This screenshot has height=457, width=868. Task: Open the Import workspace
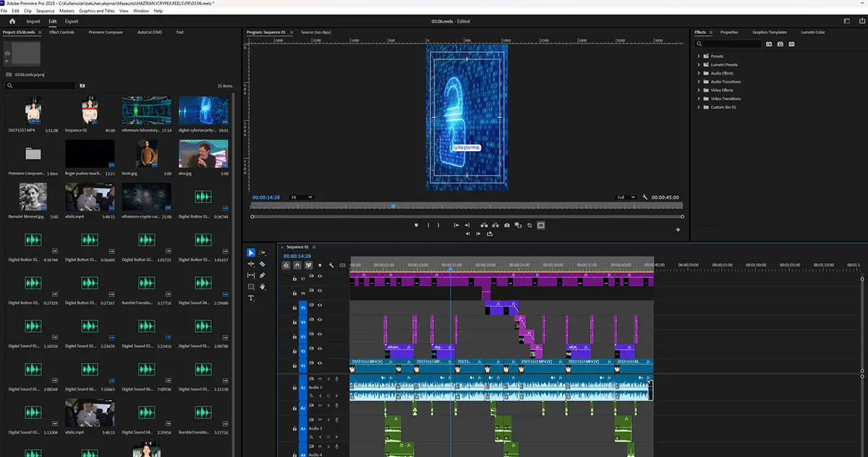33,21
